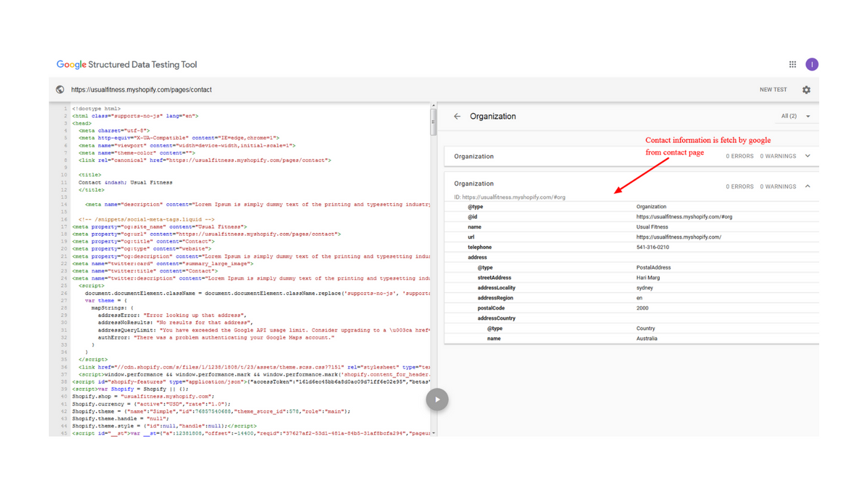The width and height of the screenshot is (868, 488).
Task: Click the globe icon beside the tested URL
Action: [x=60, y=89]
